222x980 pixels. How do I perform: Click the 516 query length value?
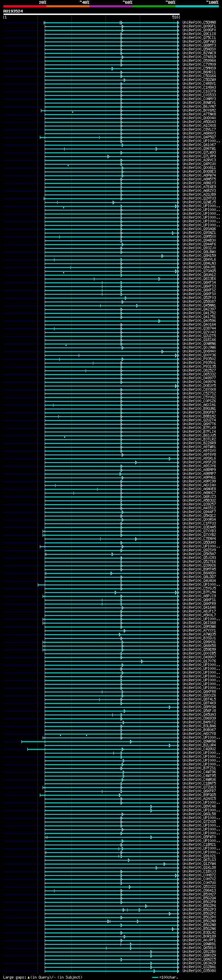tap(175, 17)
